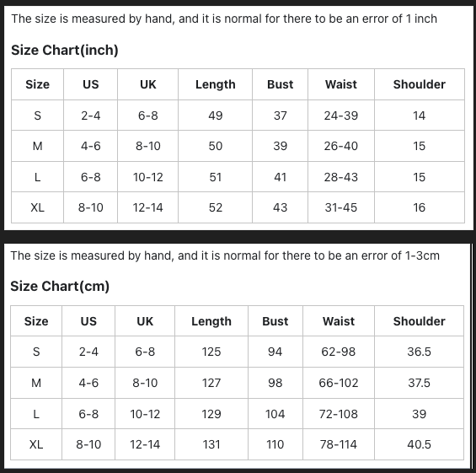Click the US header in inch table
Screen dimensions: 476x473
click(x=90, y=84)
